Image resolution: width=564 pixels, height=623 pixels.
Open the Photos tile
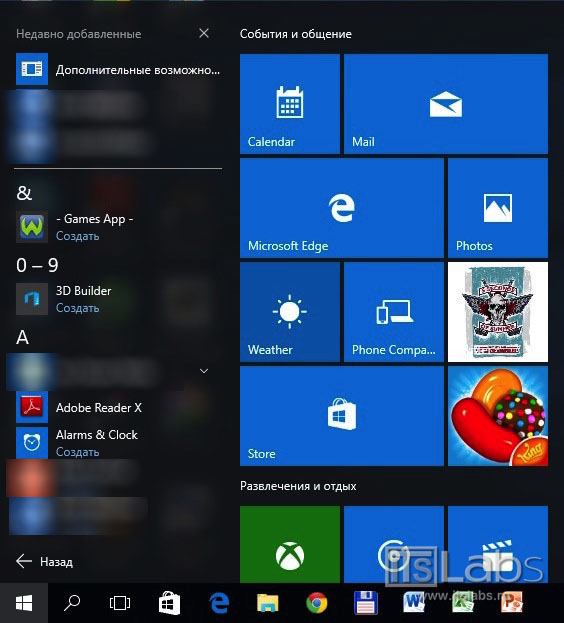(498, 208)
